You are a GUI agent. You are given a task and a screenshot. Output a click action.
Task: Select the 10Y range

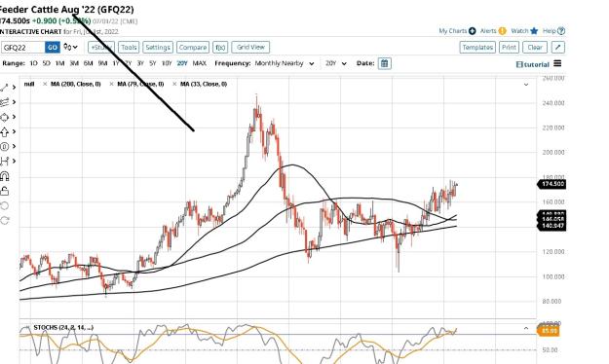tap(167, 63)
